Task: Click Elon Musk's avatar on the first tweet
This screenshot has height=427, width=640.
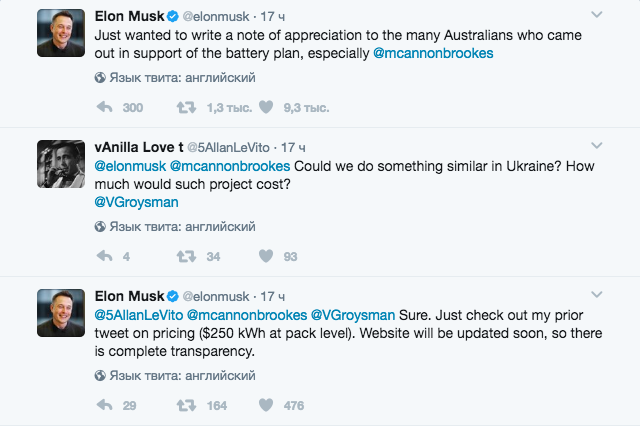Action: pos(61,35)
